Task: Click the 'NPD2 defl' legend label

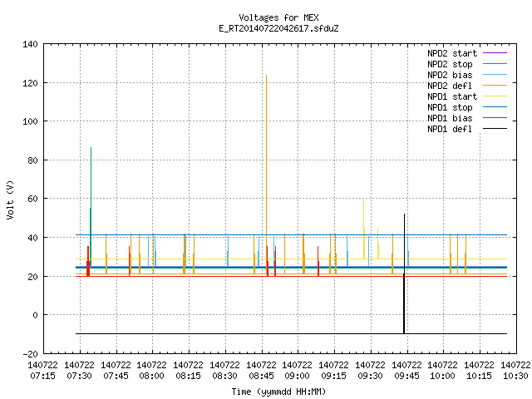Action: click(450, 86)
